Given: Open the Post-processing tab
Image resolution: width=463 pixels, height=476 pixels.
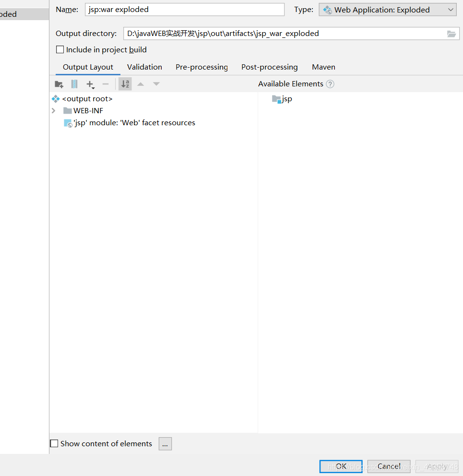Looking at the screenshot, I should point(270,67).
